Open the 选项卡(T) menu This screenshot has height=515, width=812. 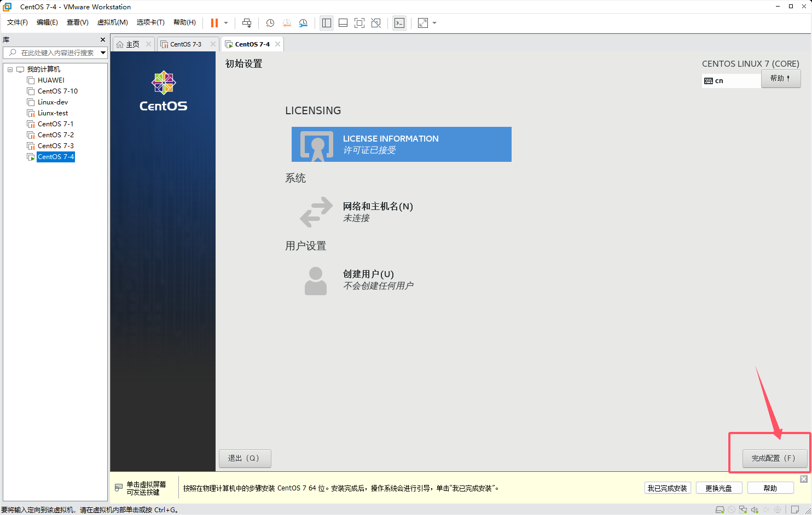(x=150, y=22)
